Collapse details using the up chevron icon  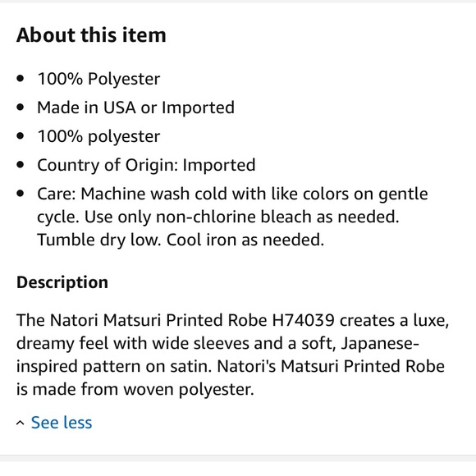[20, 423]
